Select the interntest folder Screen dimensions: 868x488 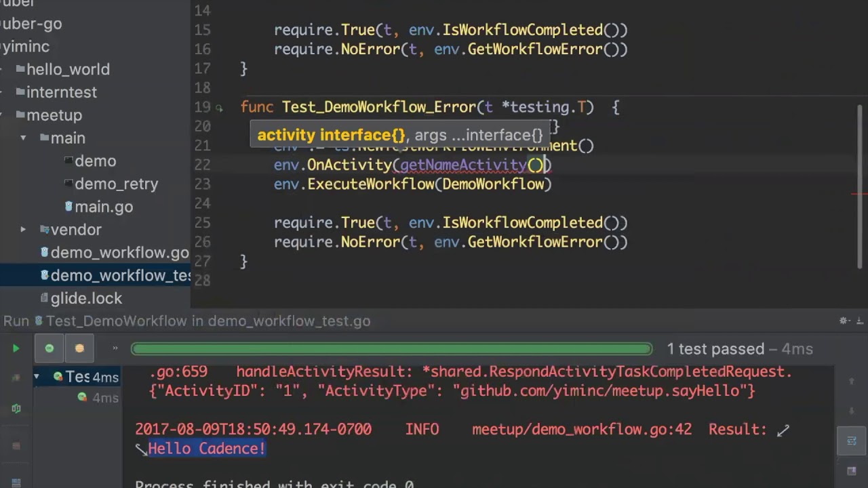[x=61, y=92]
